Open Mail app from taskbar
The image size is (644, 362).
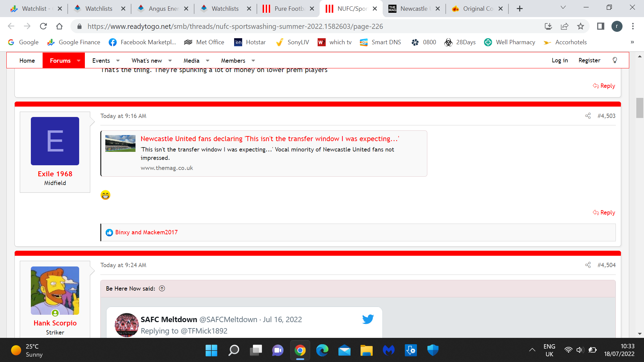(x=344, y=351)
